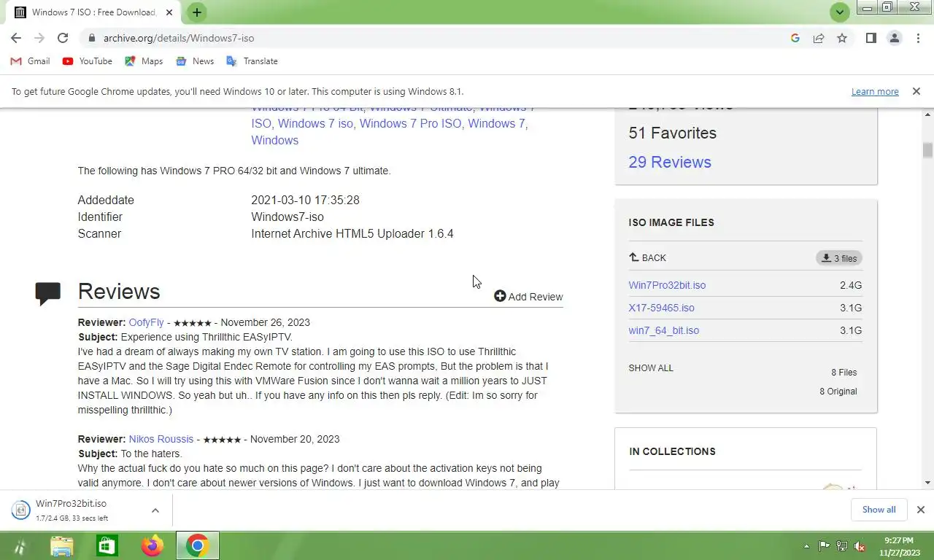Download win7_64_bit.iso file link
The height and width of the screenshot is (560, 934).
663,330
